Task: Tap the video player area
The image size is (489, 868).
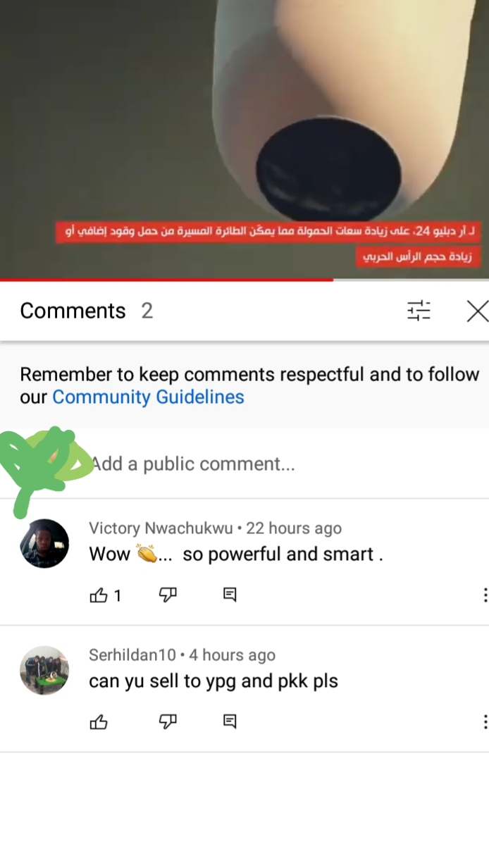Action: tap(244, 139)
